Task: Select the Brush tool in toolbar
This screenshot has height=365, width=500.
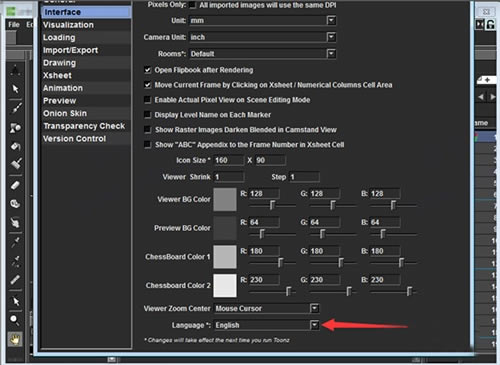Action: [15, 108]
